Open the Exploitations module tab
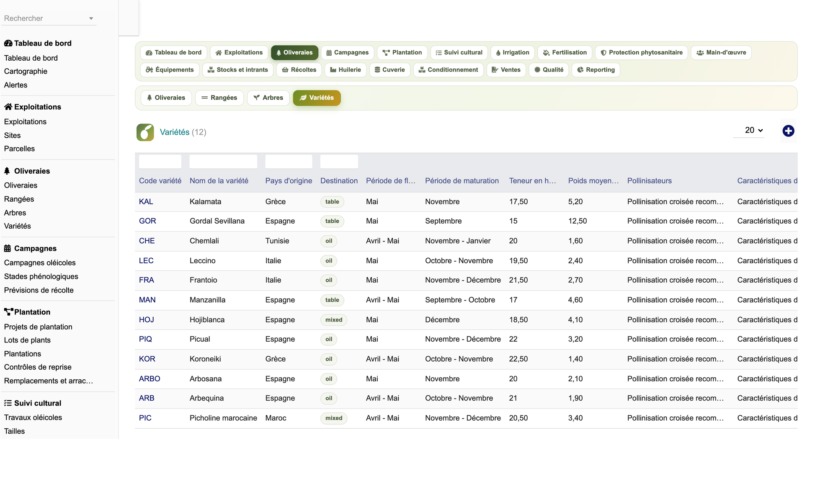Image resolution: width=815 pixels, height=504 pixels. pos(239,53)
